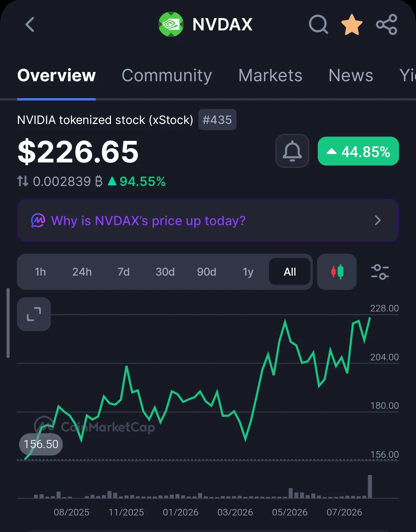Tap the 180.00 axis label
This screenshot has width=416, height=532.
pyautogui.click(x=384, y=406)
